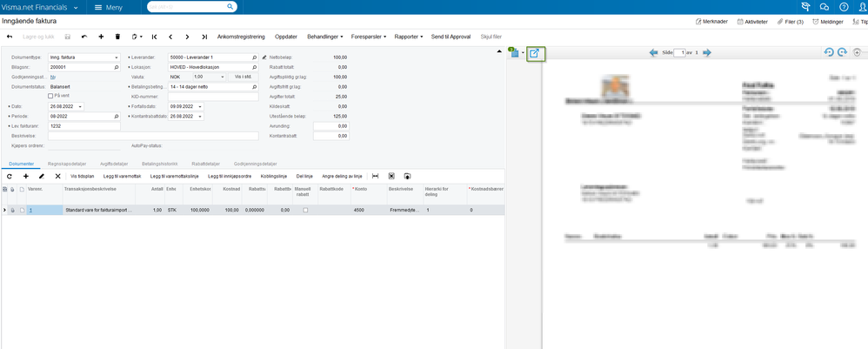Click the Ny approval status link
This screenshot has height=349, width=868.
(52, 77)
